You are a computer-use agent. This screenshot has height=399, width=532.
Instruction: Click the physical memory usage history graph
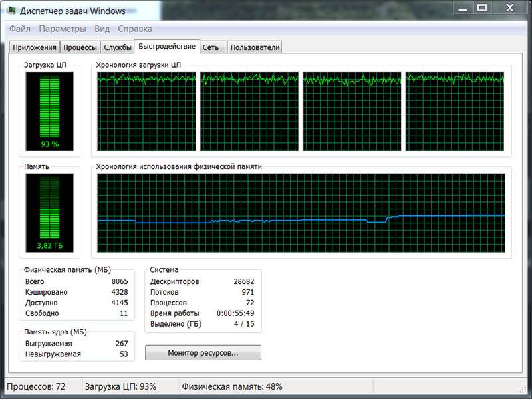pos(301,214)
